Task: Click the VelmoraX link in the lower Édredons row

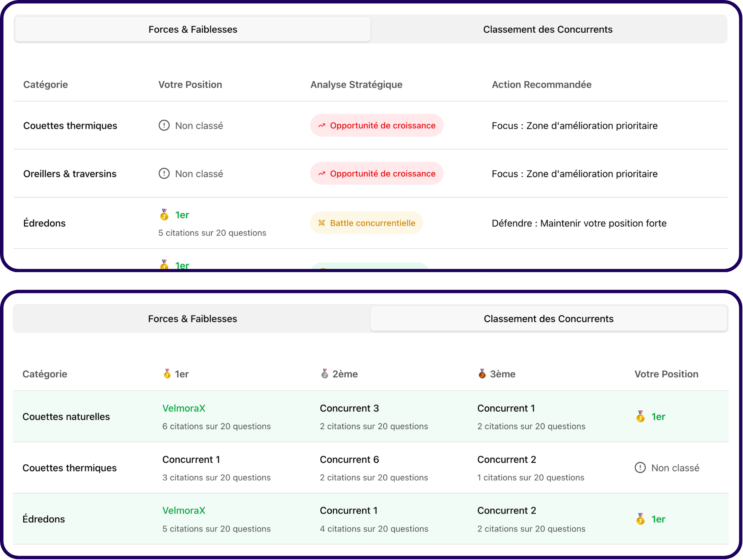Action: 184,510
